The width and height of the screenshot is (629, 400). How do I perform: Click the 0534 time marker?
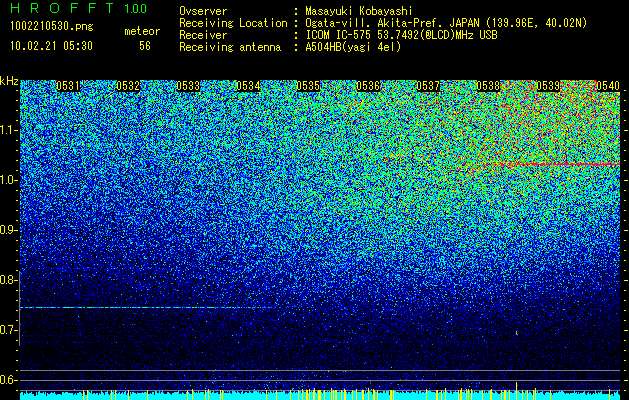tap(248, 86)
